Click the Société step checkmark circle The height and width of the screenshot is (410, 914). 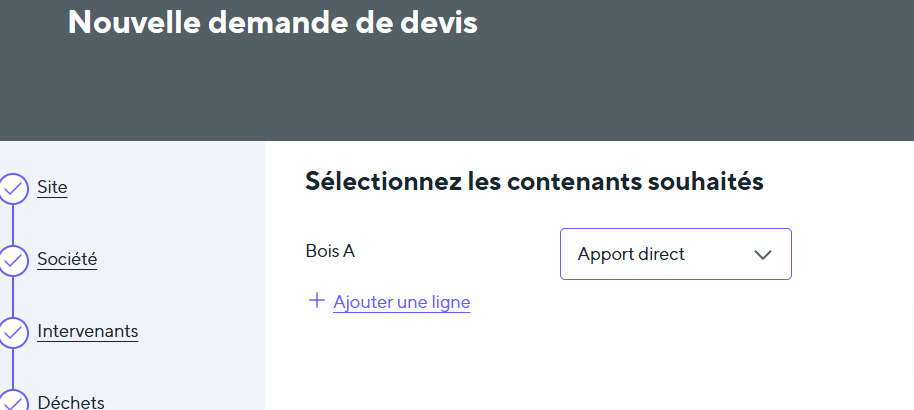click(13, 261)
